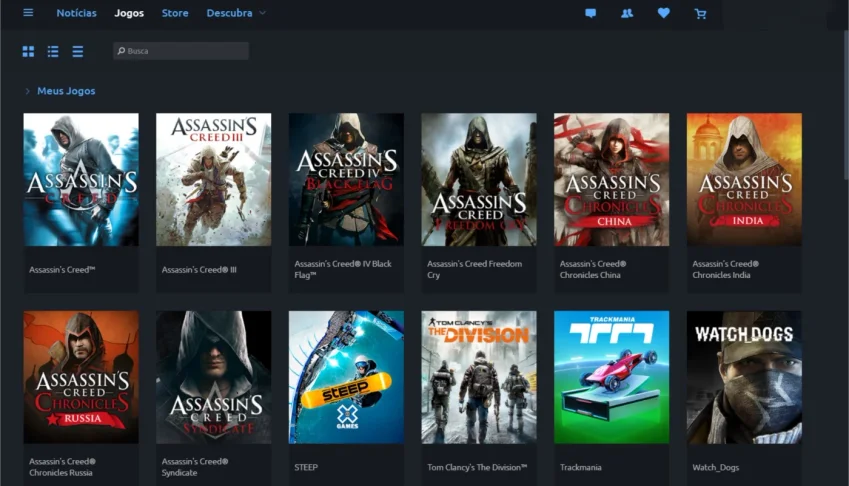Open Tom Clancy's The Division cover

pos(479,377)
